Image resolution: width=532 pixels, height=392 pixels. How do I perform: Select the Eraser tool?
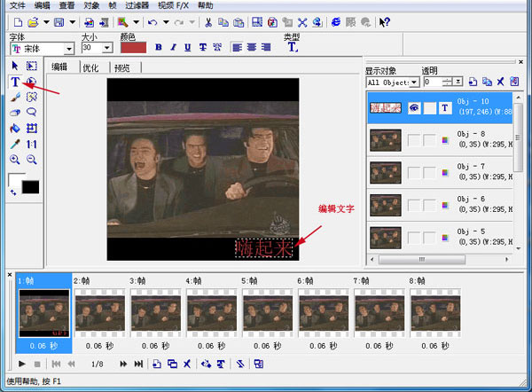[x=15, y=113]
